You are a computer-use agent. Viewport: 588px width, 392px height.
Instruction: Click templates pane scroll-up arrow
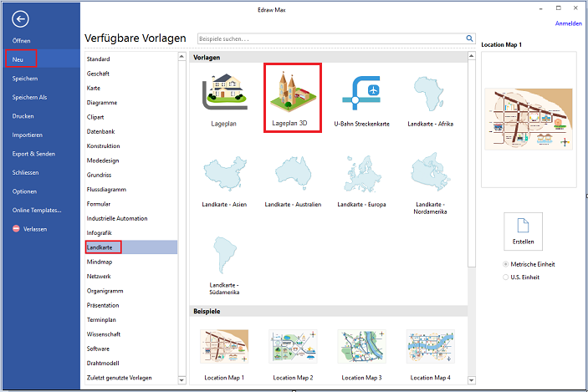[472, 56]
